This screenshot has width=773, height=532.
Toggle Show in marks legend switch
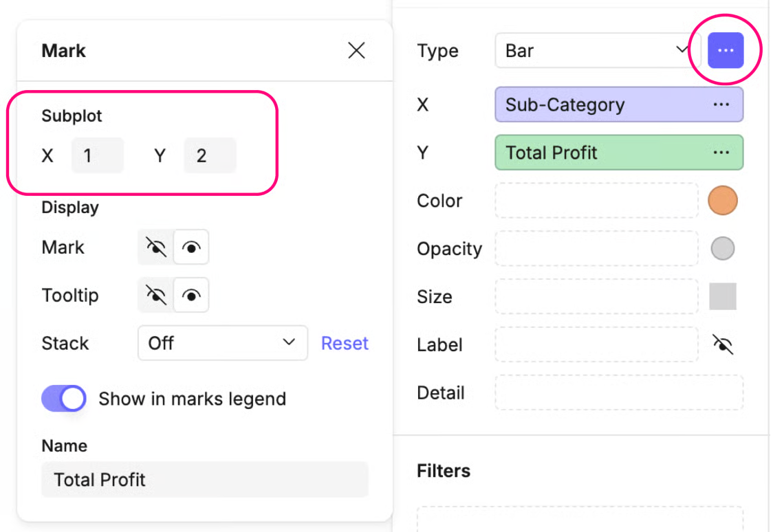[x=64, y=399]
